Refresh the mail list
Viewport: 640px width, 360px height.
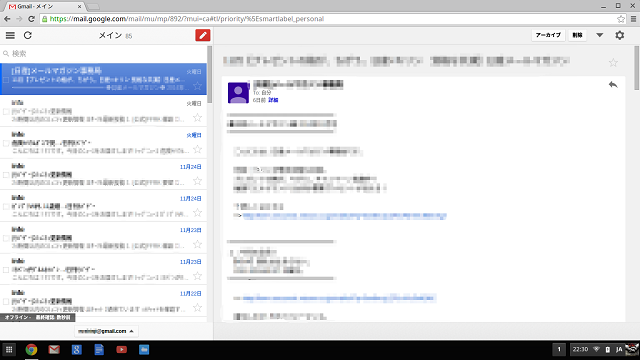[28, 36]
